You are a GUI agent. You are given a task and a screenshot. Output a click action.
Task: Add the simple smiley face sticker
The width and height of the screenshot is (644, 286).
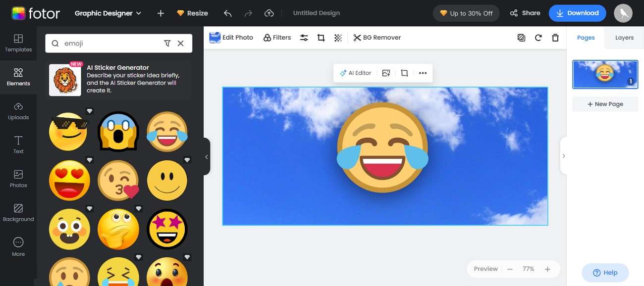coord(167,180)
